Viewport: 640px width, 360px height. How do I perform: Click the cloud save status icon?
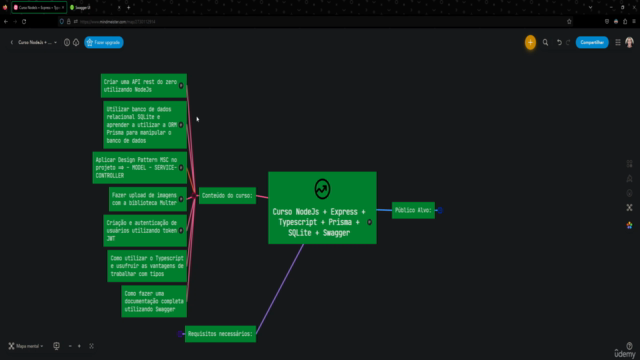76,42
